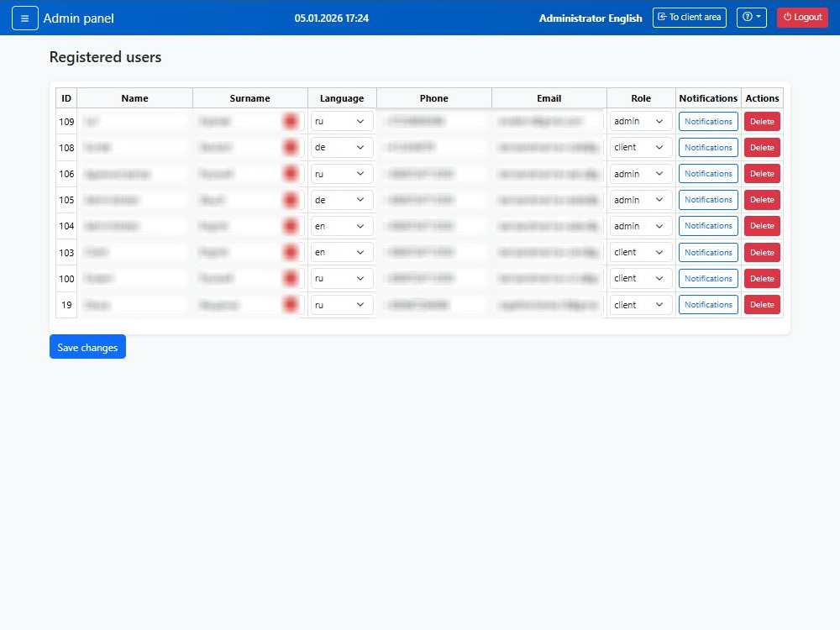The width and height of the screenshot is (840, 630).
Task: Open role dropdown for user 103
Action: point(641,252)
